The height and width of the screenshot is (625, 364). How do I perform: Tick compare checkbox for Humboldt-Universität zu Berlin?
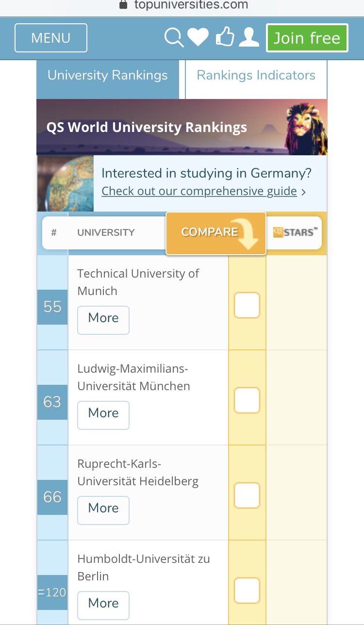pyautogui.click(x=247, y=591)
